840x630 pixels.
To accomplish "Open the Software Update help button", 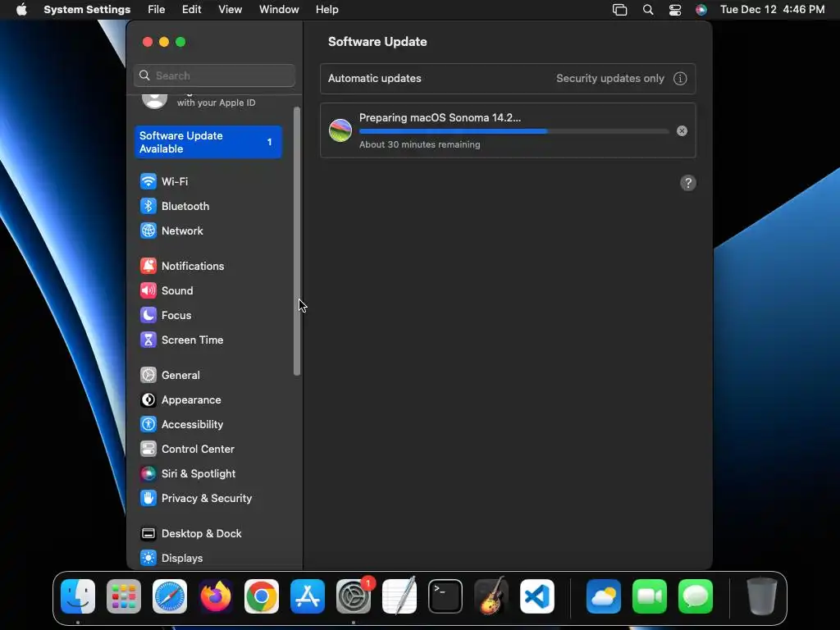I will click(688, 183).
